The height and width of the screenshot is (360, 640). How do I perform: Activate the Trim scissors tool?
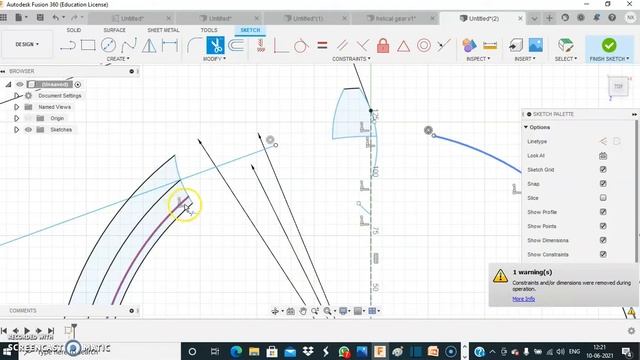click(x=215, y=45)
